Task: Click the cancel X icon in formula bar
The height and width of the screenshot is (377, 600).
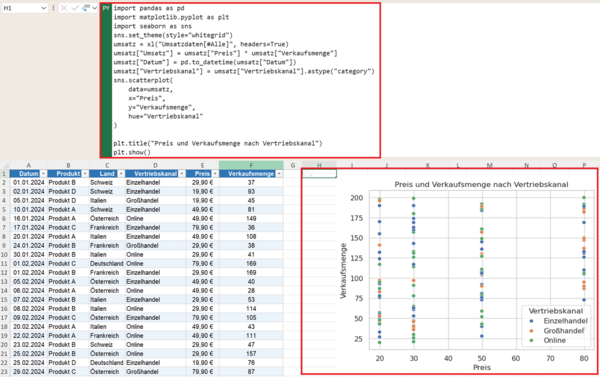Action: (64, 8)
